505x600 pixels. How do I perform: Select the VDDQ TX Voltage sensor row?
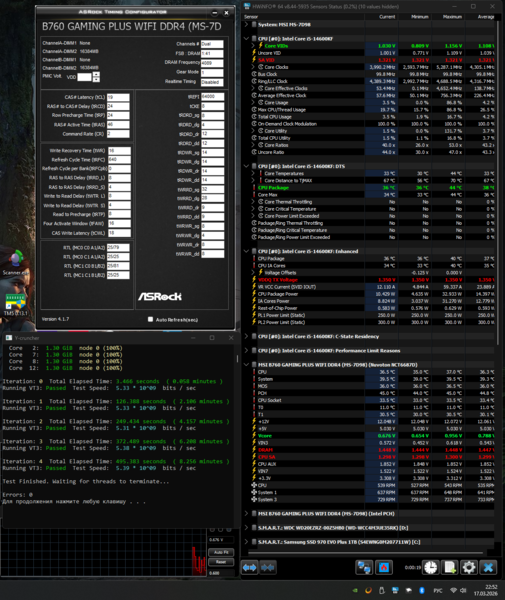pyautogui.click(x=373, y=280)
